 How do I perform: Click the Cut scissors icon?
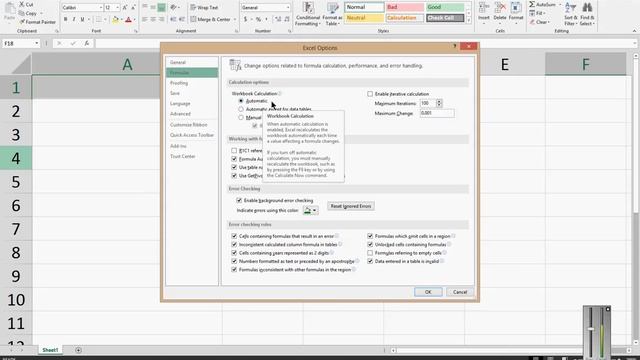[x=22, y=4]
